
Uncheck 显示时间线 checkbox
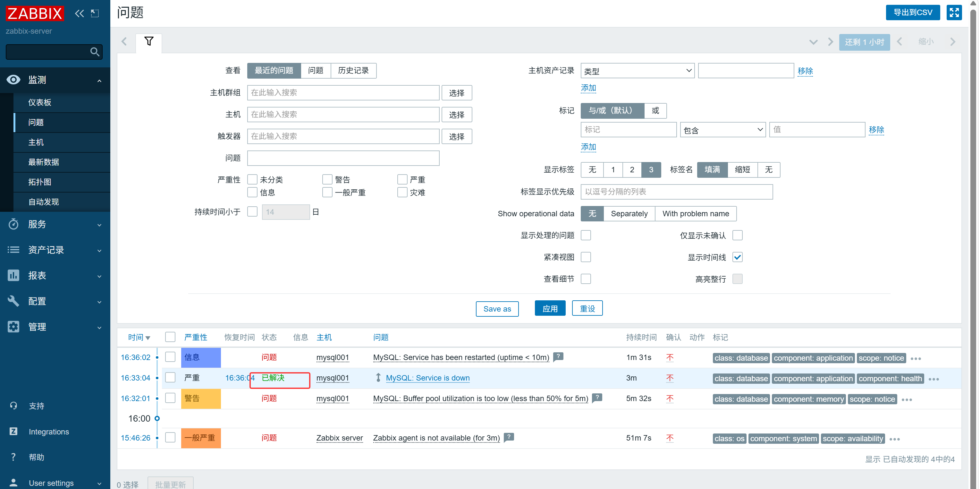[738, 257]
